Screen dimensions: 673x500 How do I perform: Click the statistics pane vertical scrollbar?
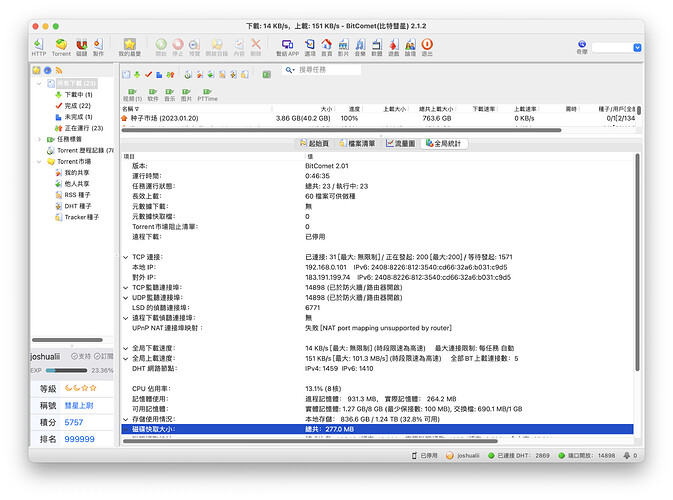tap(637, 262)
